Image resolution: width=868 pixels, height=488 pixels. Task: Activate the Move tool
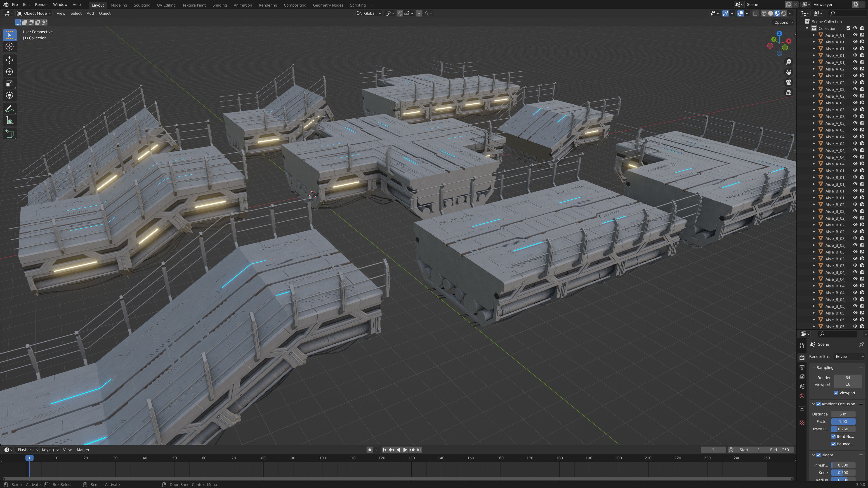coord(9,60)
